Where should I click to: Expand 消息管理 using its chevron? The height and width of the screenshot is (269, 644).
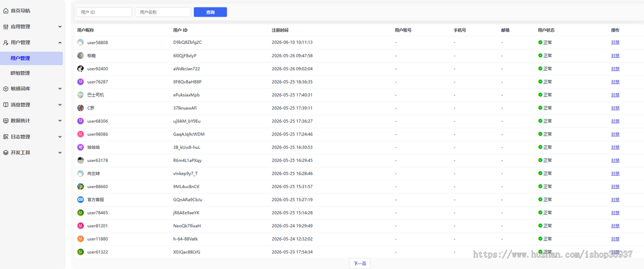(60, 104)
